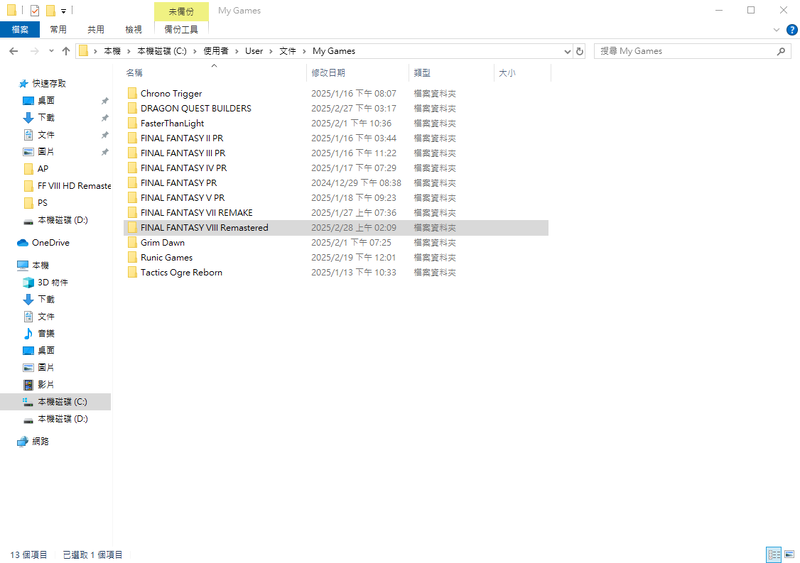This screenshot has width=800, height=563.
Task: Select the DRAGON QUEST BUILDERS folder
Action: coord(196,108)
